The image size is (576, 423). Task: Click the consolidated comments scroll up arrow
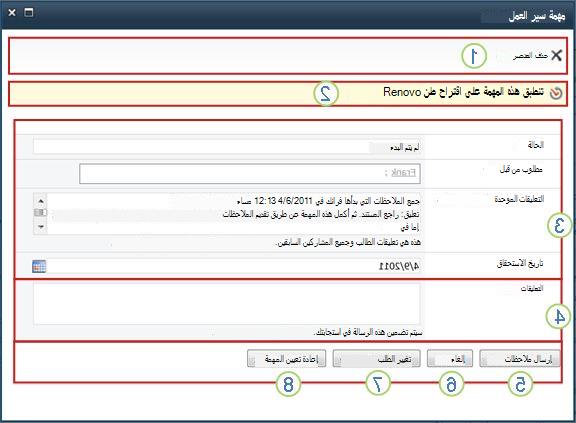tap(41, 201)
